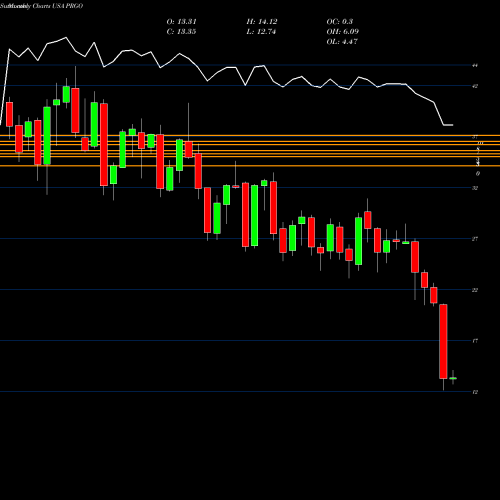Select the high value H: 14.12

[x=262, y=22]
